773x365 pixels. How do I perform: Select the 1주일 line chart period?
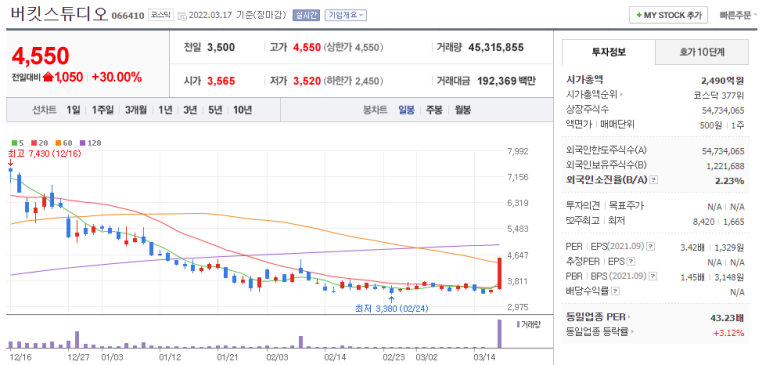coord(103,110)
